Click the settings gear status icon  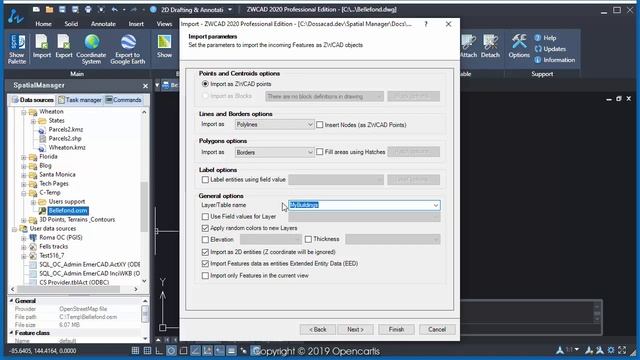click(x=611, y=350)
